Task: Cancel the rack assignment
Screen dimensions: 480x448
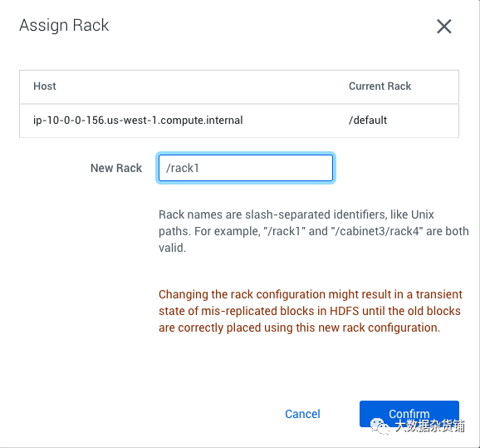Action: tap(302, 414)
